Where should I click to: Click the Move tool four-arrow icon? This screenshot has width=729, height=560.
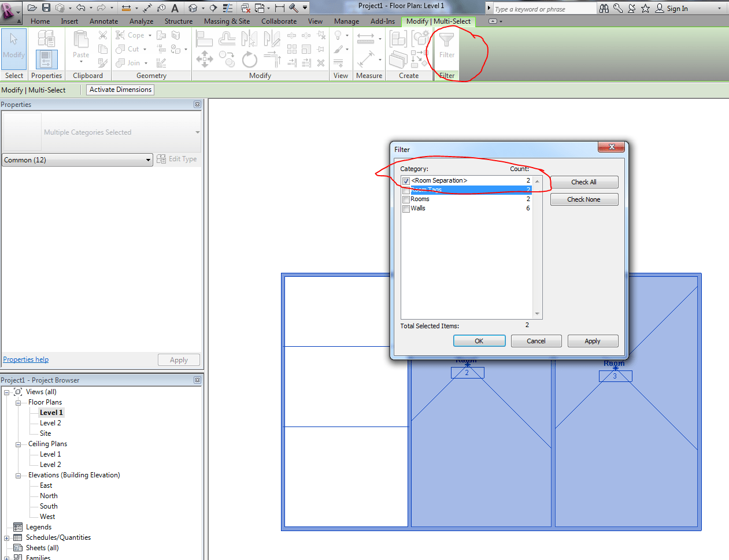pyautogui.click(x=205, y=60)
